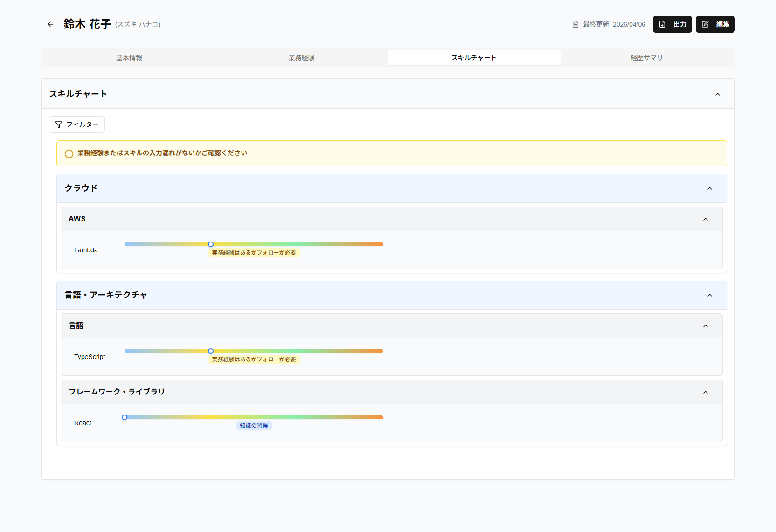
Task: Open the 業務経験 tab
Action: pyautogui.click(x=302, y=58)
